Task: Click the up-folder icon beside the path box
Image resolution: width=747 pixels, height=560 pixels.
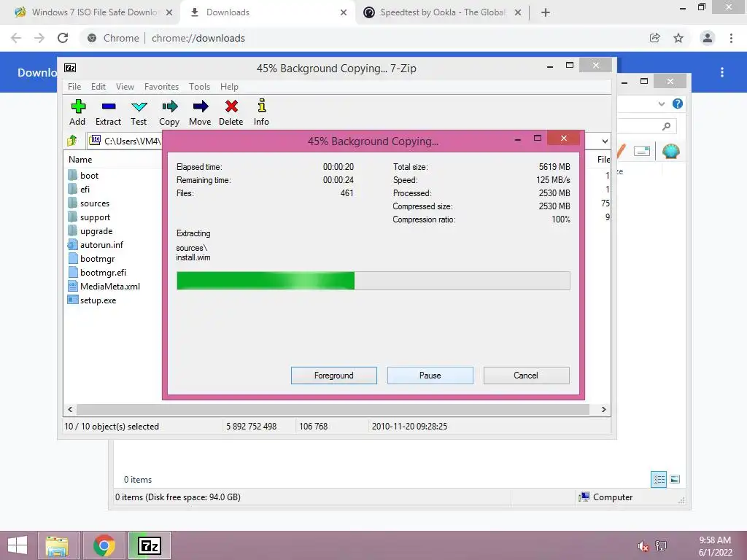Action: (72, 141)
